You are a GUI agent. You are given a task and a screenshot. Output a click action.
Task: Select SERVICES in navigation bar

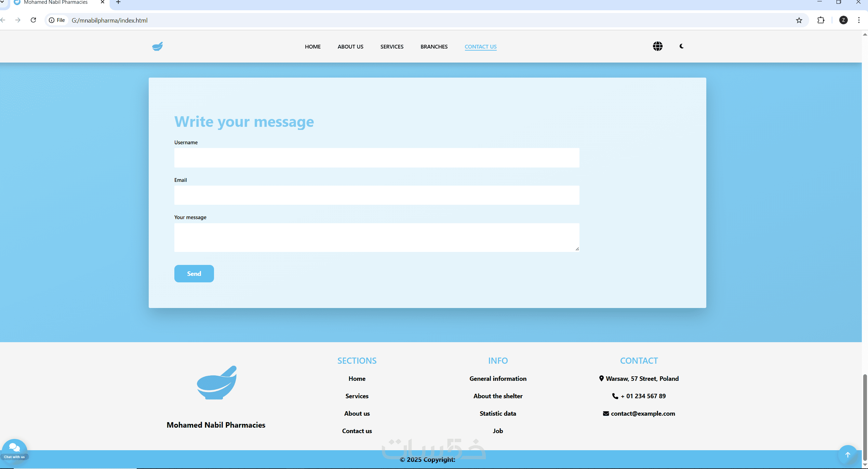[392, 47]
